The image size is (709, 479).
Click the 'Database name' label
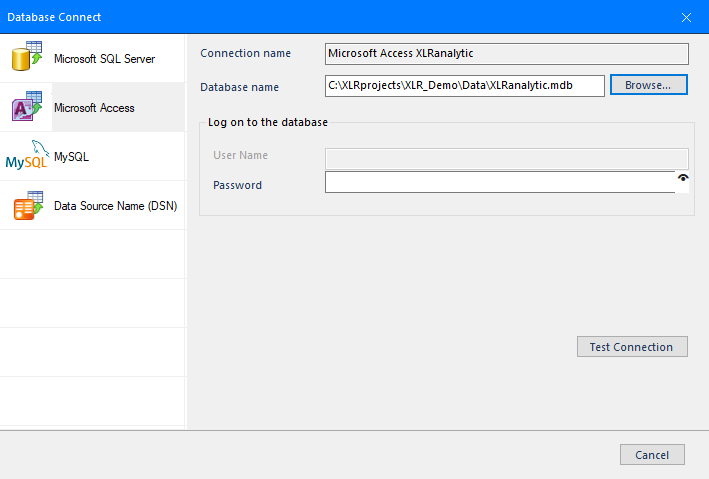click(239, 87)
